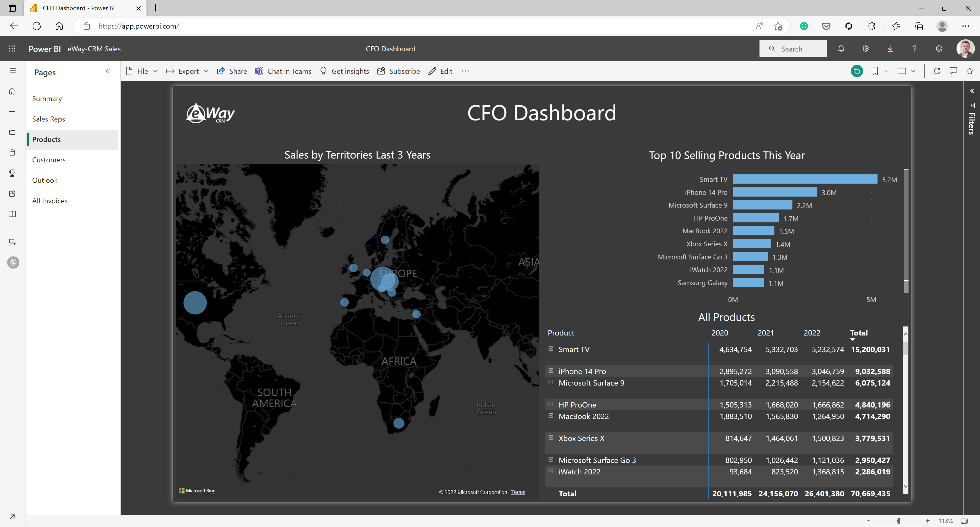This screenshot has width=980, height=527.
Task: Select the Products page
Action: [x=72, y=140]
